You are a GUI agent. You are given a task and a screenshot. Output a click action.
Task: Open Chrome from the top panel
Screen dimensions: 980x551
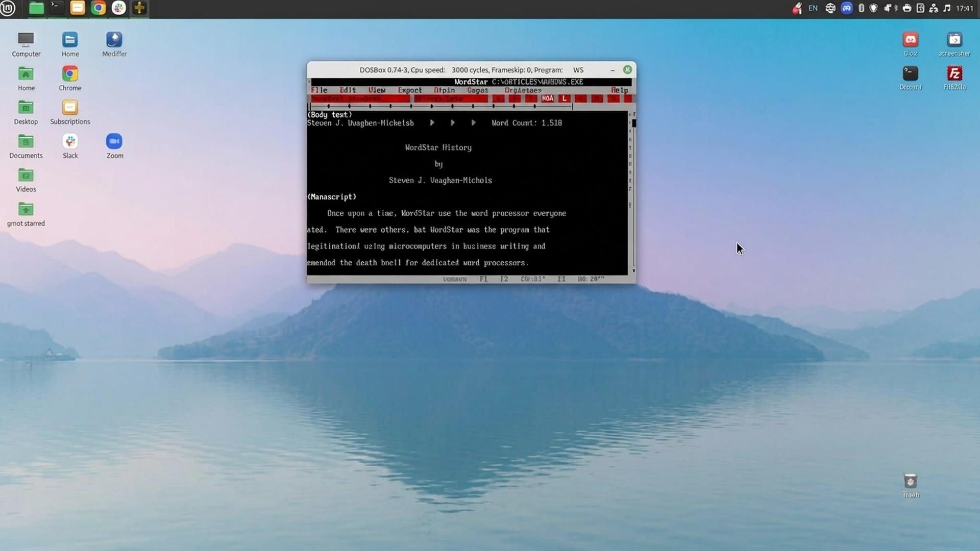(x=98, y=8)
